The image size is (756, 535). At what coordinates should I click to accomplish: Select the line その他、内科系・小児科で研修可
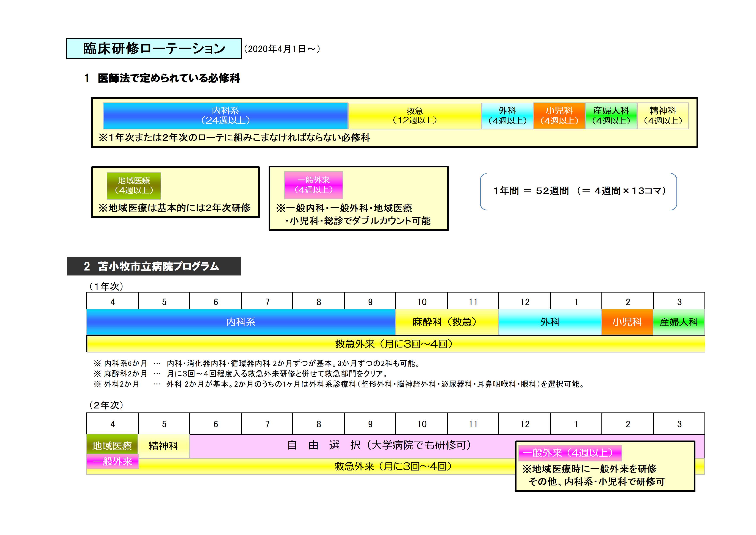pyautogui.click(x=597, y=482)
